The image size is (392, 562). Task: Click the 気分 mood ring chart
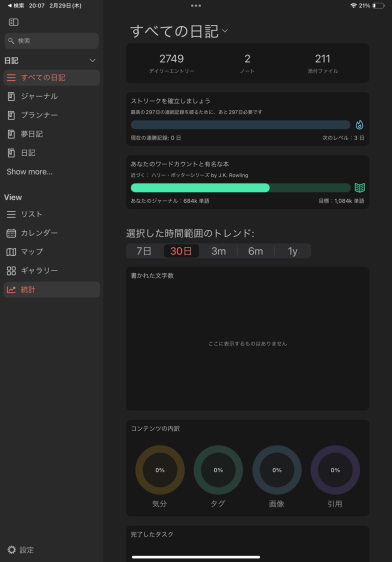pyautogui.click(x=160, y=470)
